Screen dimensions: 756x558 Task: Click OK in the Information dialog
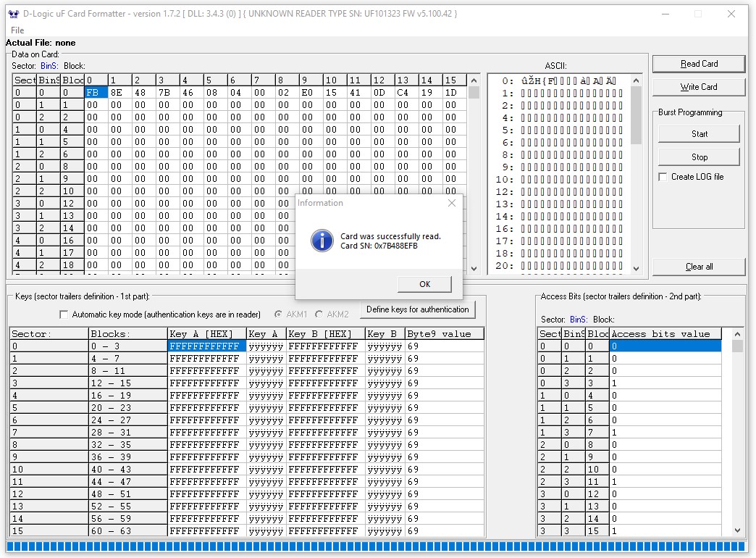[425, 284]
